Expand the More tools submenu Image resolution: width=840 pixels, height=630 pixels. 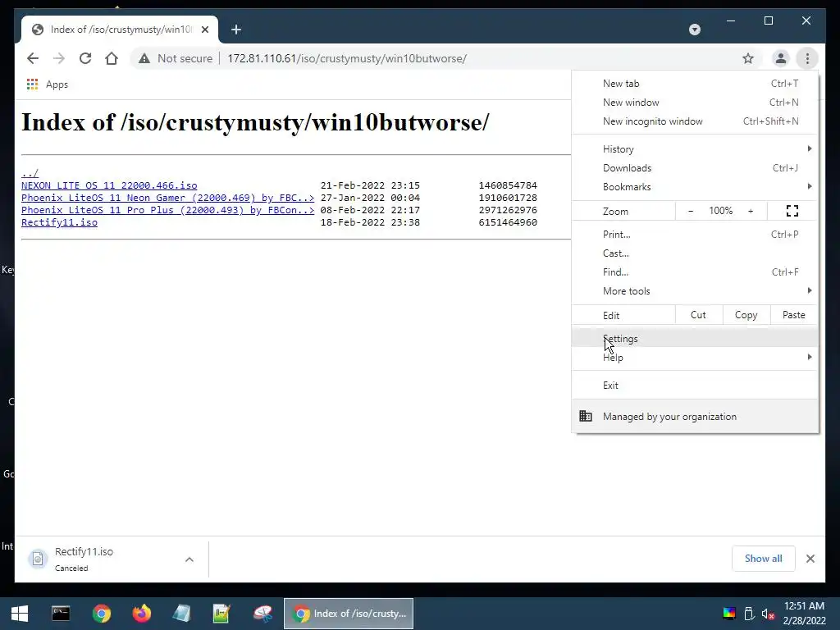click(x=695, y=290)
